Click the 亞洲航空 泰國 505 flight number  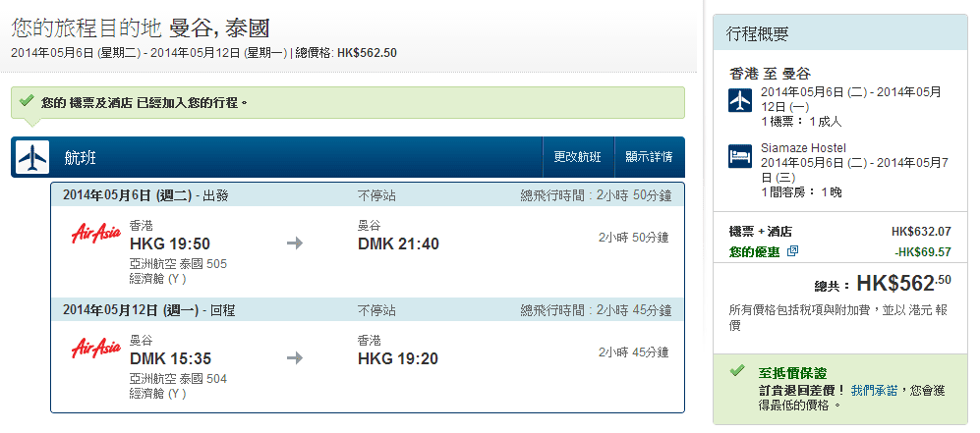(x=178, y=263)
